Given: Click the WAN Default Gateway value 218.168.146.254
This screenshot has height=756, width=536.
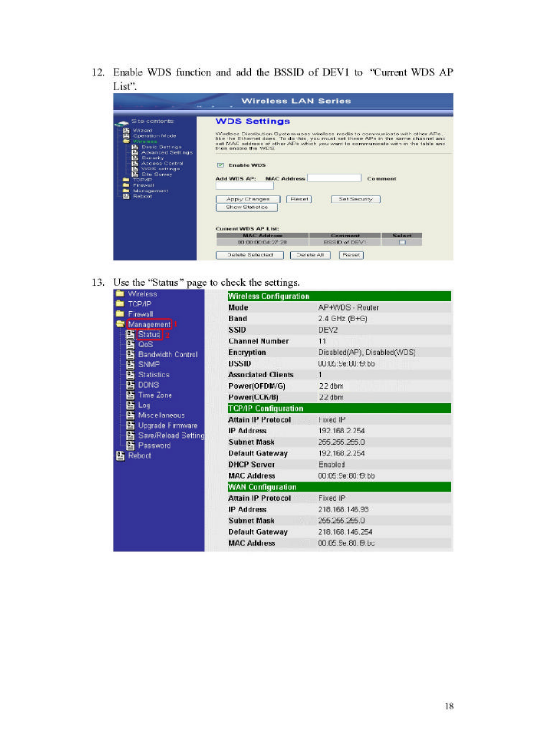Looking at the screenshot, I should [345, 532].
